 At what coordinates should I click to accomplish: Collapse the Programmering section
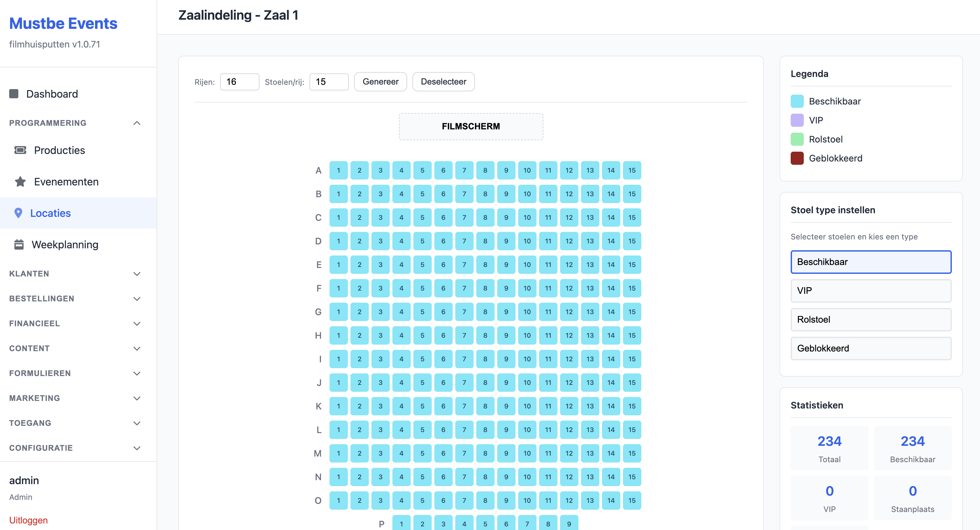pyautogui.click(x=137, y=123)
